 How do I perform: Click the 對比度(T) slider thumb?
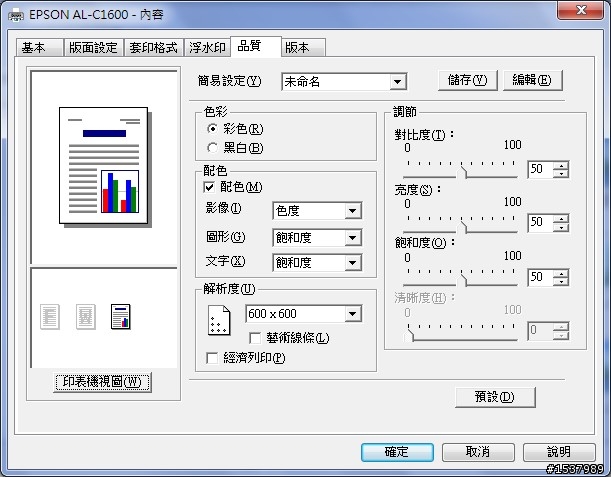pyautogui.click(x=462, y=172)
